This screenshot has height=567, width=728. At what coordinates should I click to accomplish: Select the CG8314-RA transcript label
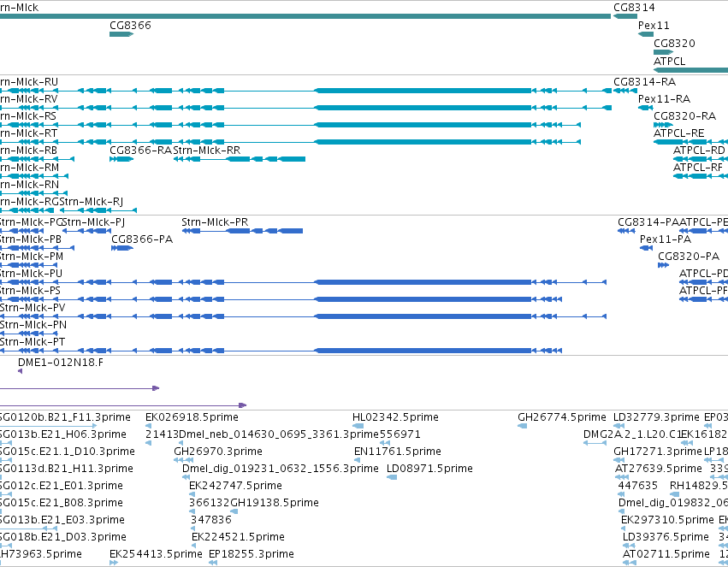click(x=644, y=82)
